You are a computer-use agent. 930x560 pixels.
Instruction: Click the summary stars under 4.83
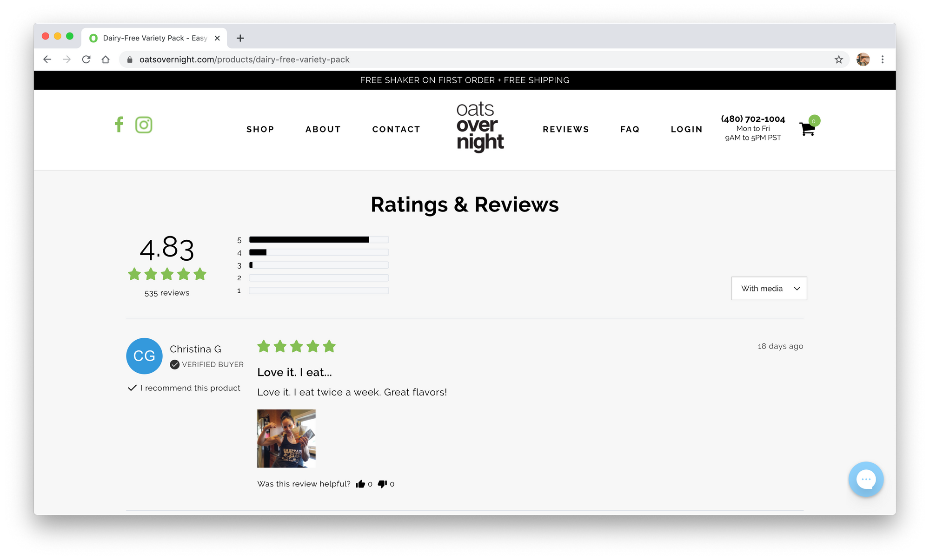167,274
